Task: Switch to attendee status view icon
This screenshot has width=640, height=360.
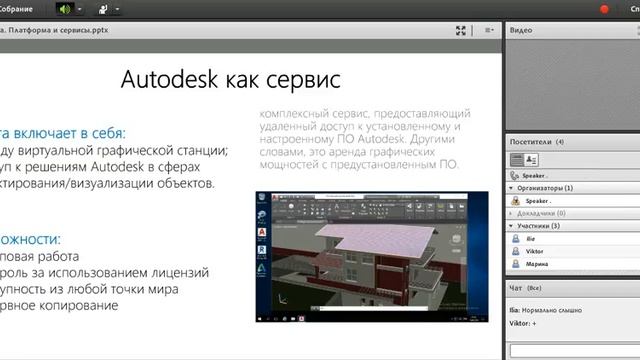Action: tap(531, 160)
